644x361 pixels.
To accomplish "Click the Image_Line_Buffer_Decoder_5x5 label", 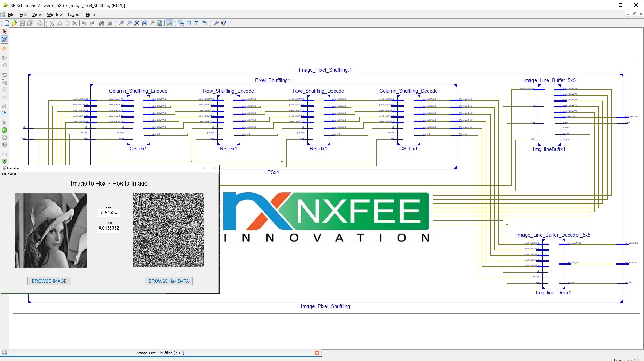I will point(553,235).
